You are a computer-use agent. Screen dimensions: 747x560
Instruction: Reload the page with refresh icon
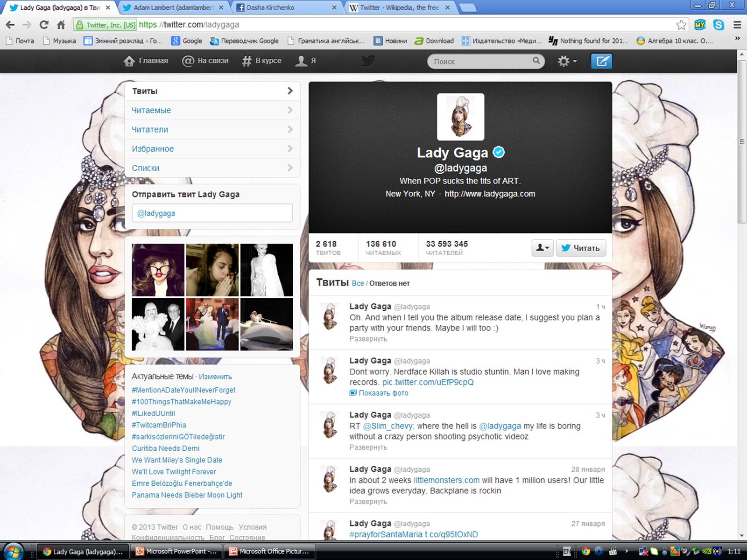click(44, 25)
